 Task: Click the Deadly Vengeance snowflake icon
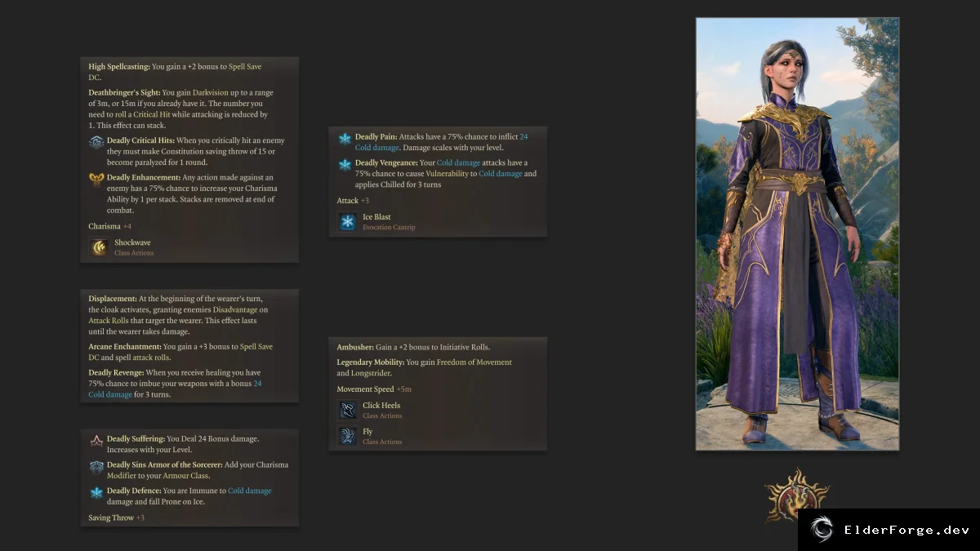coord(345,164)
